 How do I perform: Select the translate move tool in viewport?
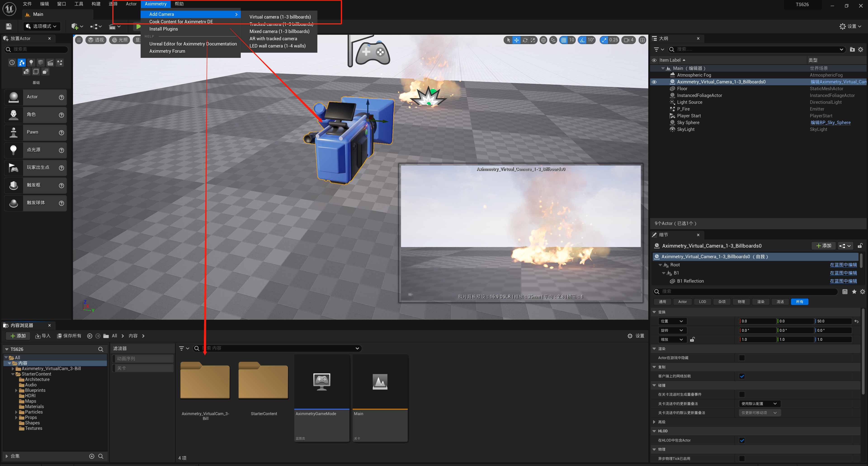tap(516, 40)
